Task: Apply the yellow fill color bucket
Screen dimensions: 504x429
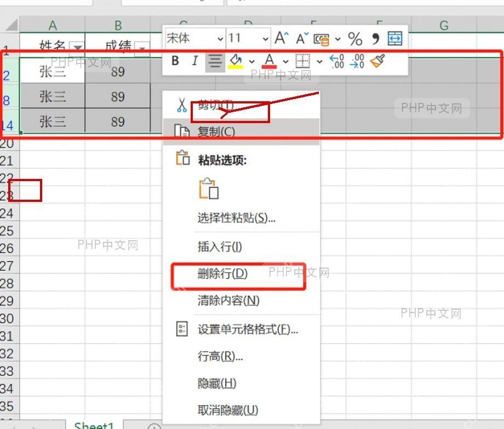Action: pyautogui.click(x=236, y=61)
